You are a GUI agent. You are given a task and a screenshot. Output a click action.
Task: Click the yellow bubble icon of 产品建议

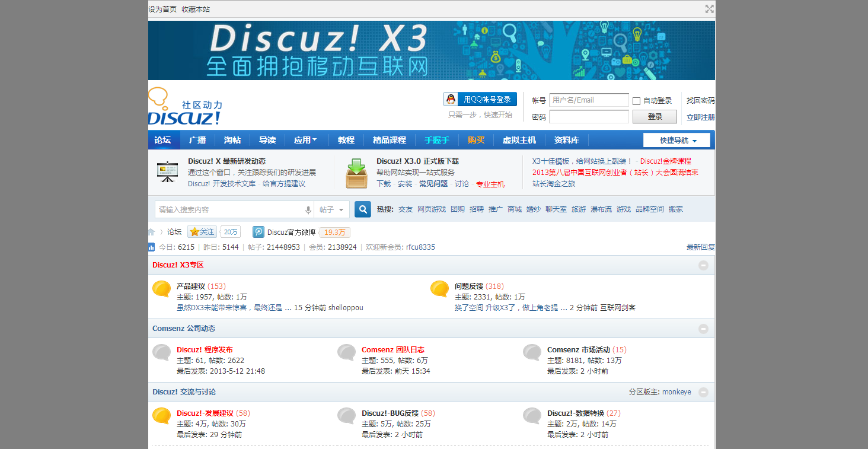(162, 289)
